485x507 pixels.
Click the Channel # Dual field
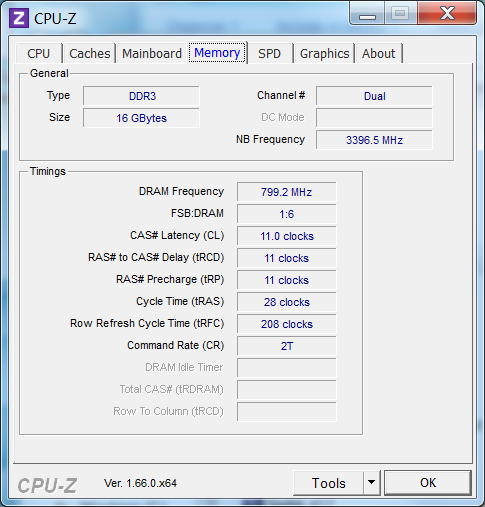pos(374,96)
